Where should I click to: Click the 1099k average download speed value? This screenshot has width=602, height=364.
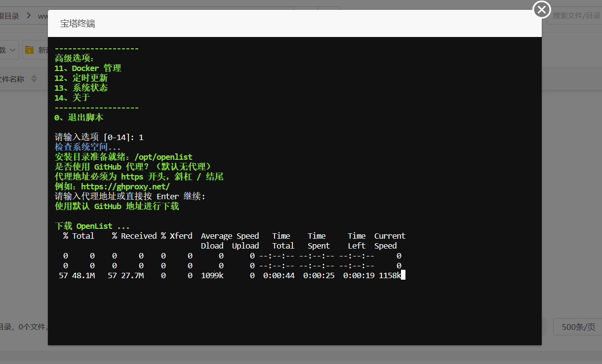[212, 275]
